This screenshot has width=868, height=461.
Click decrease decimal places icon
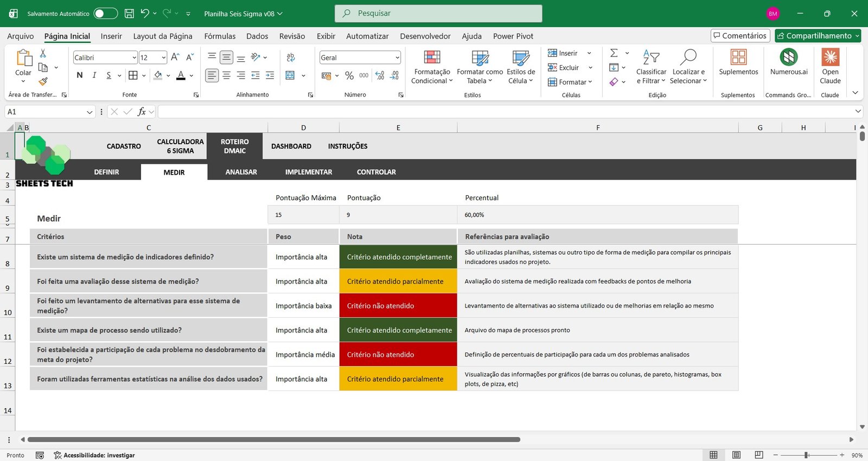point(394,75)
